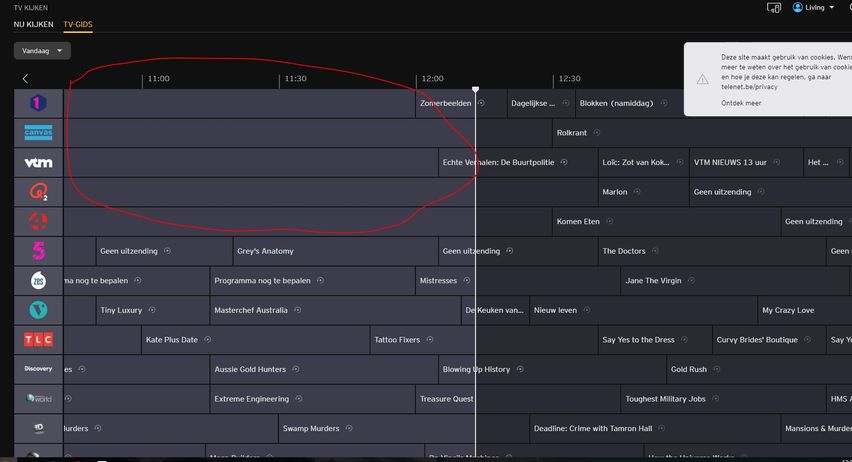Screen dimensions: 852x462
Task: Select the Curvy Brides' Boutique programme
Action: (x=757, y=340)
